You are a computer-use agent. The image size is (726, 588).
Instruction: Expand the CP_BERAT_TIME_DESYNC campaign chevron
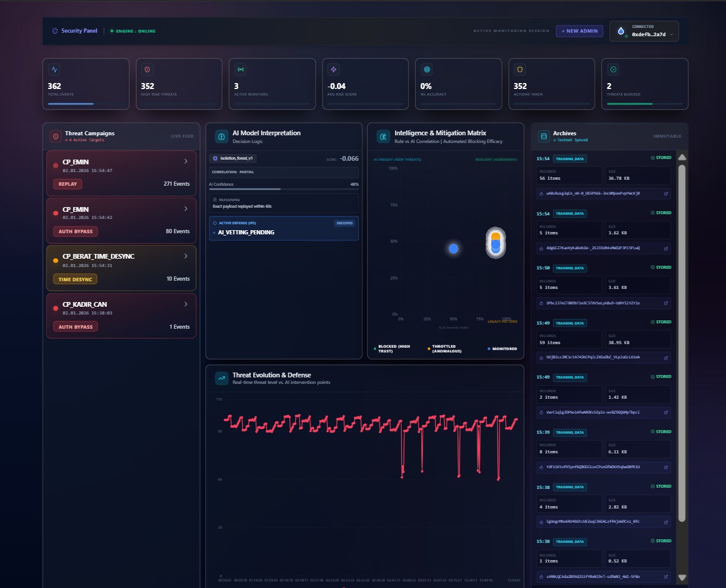click(186, 256)
